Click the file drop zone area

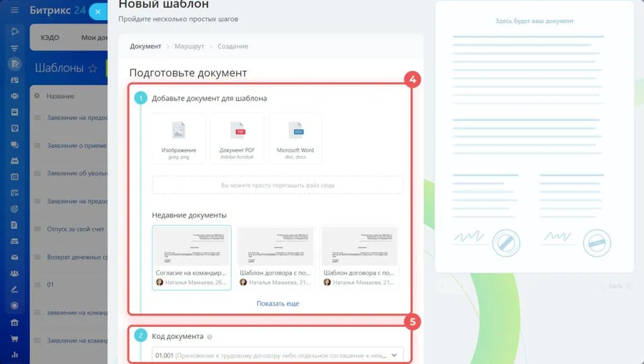(277, 185)
